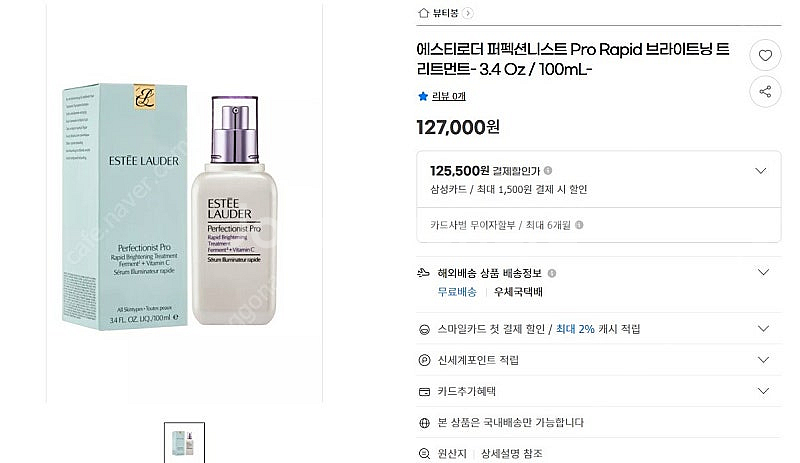
Task: Expand the 카드추가혜택 row
Action: coord(763,391)
